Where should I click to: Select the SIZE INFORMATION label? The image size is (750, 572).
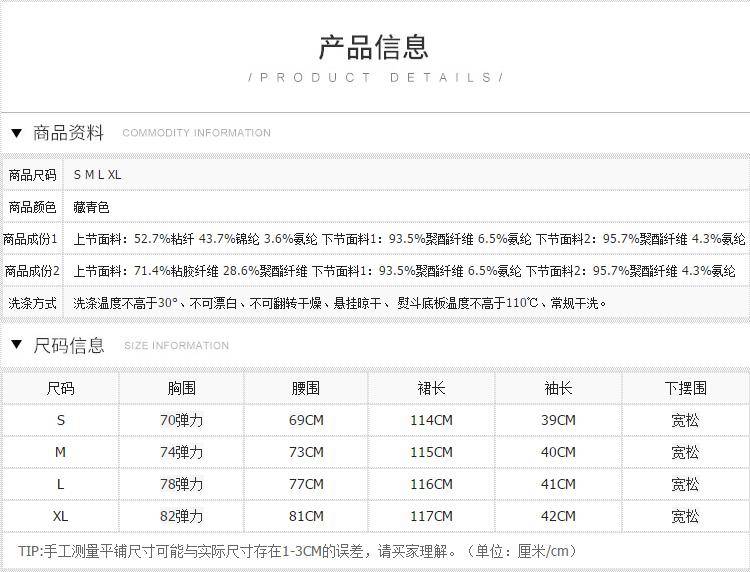point(176,346)
